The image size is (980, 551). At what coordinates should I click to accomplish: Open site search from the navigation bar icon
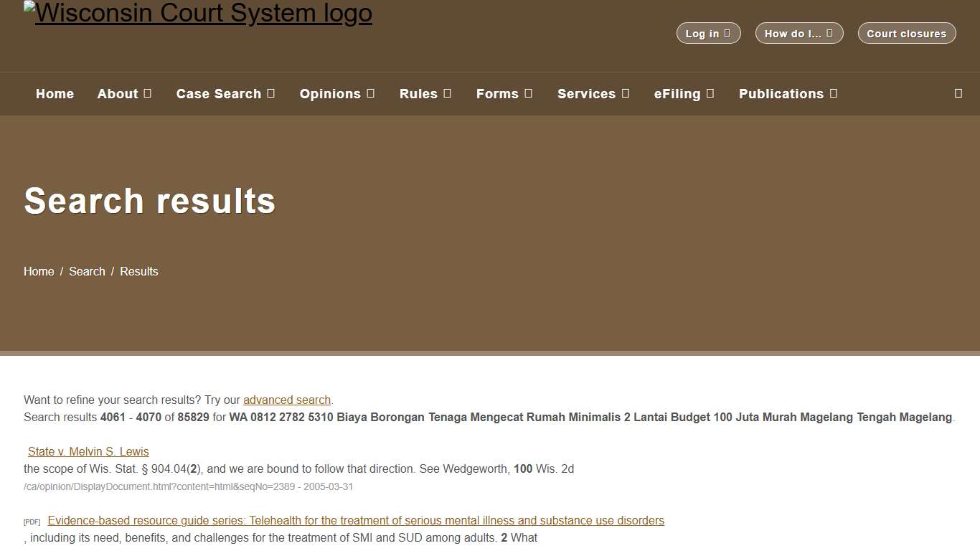(x=958, y=93)
